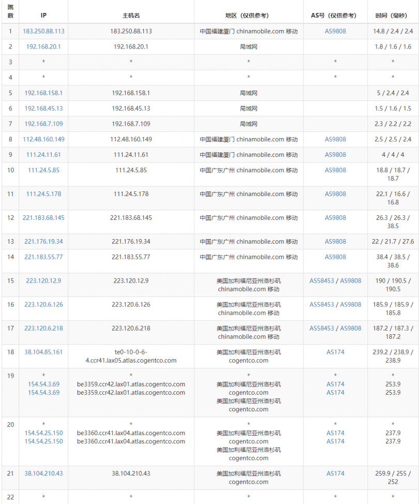The height and width of the screenshot is (504, 420).
Task: Open IP link 38.104.210.43 at hop 21
Action: (x=43, y=473)
